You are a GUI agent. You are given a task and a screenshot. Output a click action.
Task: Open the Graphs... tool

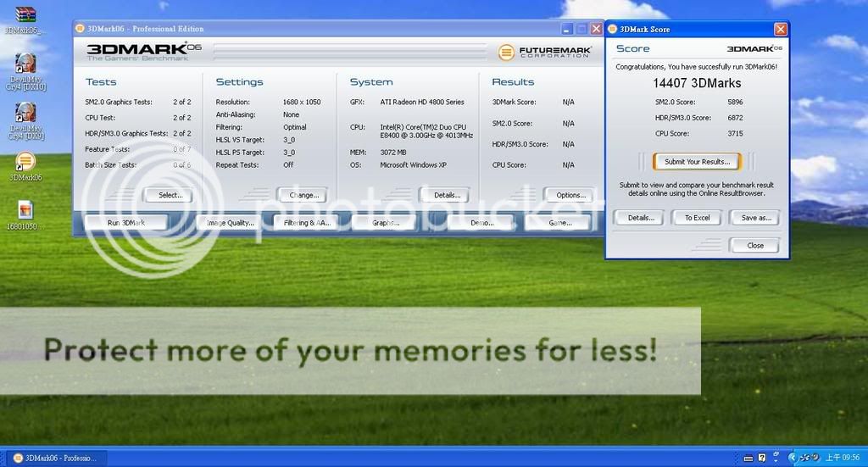386,222
